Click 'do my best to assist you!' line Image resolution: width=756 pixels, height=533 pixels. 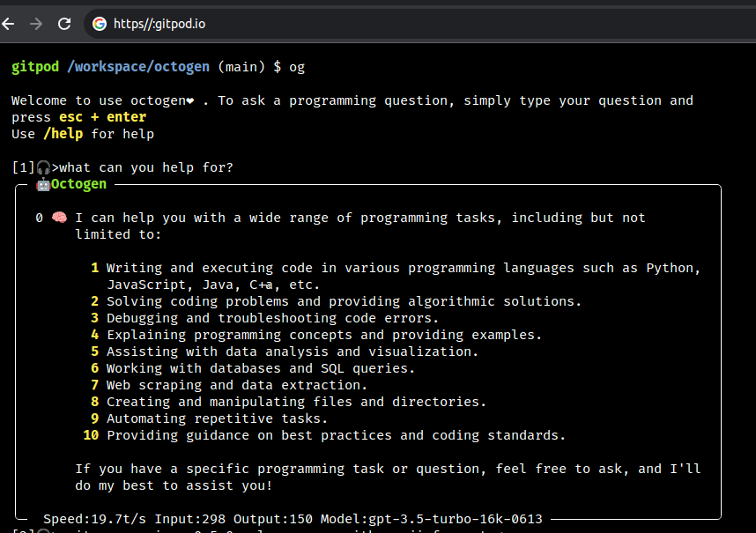(x=174, y=485)
